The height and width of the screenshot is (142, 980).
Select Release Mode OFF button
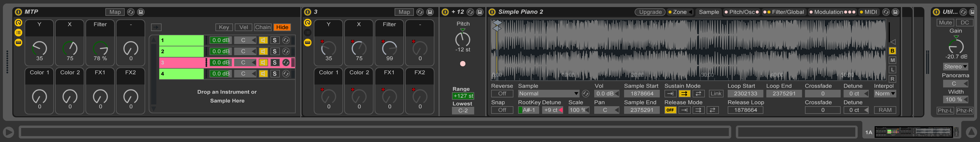click(670, 110)
